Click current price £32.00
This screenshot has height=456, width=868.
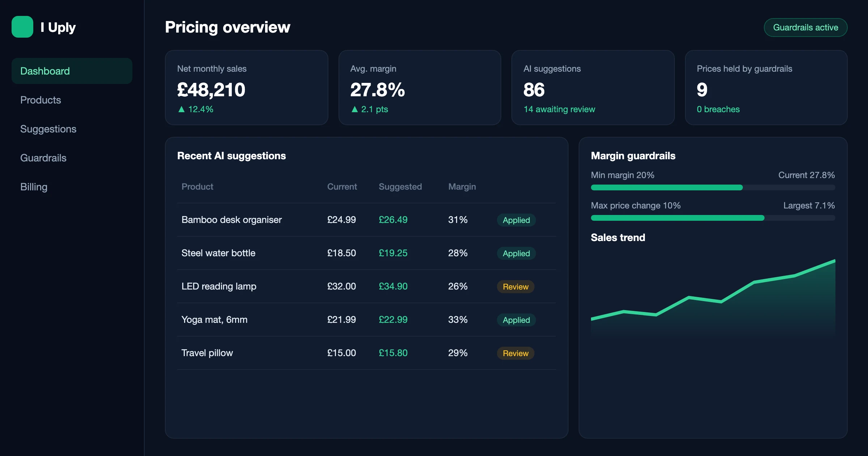(x=341, y=286)
